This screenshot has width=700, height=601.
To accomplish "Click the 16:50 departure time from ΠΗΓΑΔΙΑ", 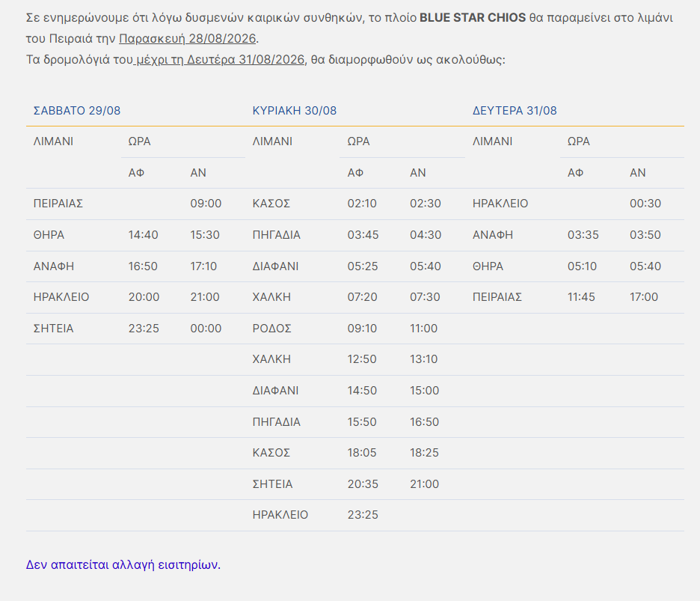I will point(425,422).
